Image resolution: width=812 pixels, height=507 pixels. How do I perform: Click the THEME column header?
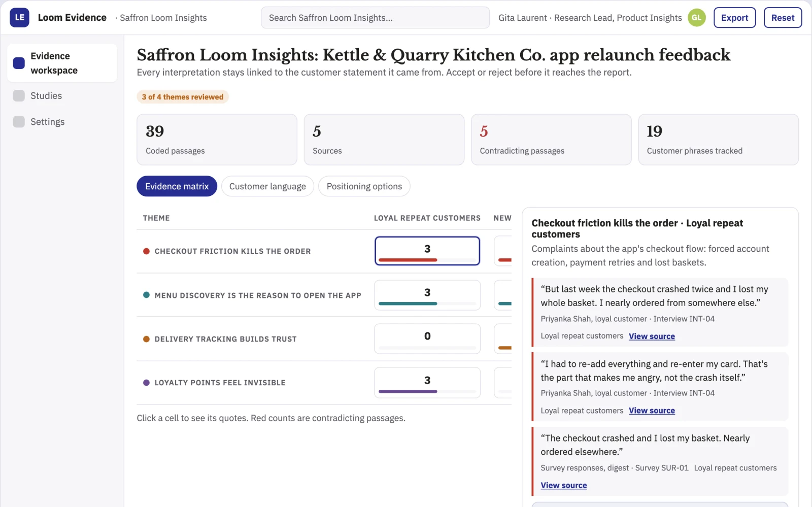click(156, 218)
